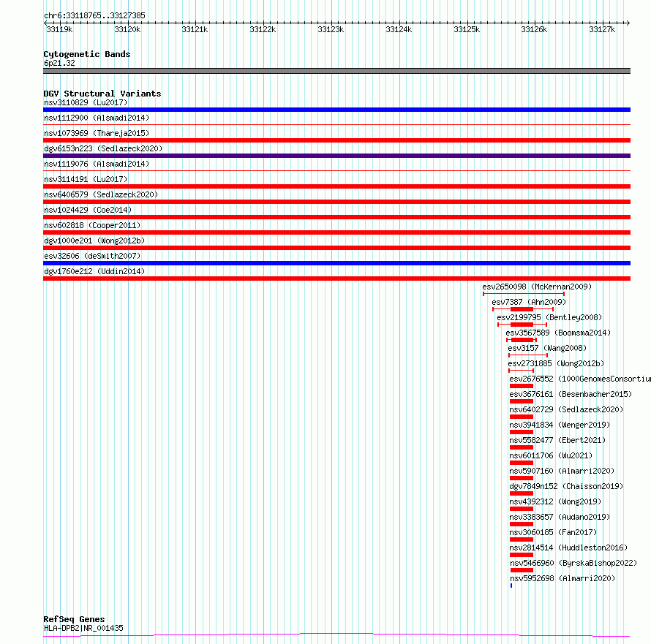Click the gray cytogenetic band bar
The width and height of the screenshot is (651, 644).
[336, 71]
